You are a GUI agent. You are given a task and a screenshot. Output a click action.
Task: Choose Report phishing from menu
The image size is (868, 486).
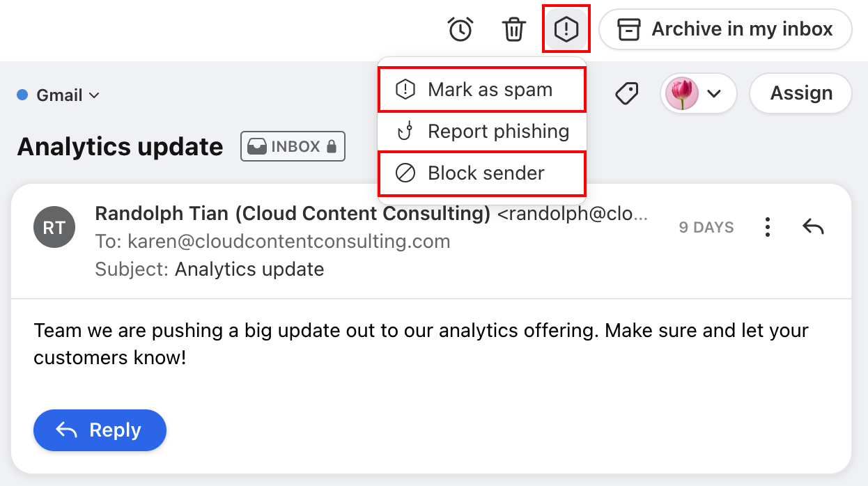point(481,132)
